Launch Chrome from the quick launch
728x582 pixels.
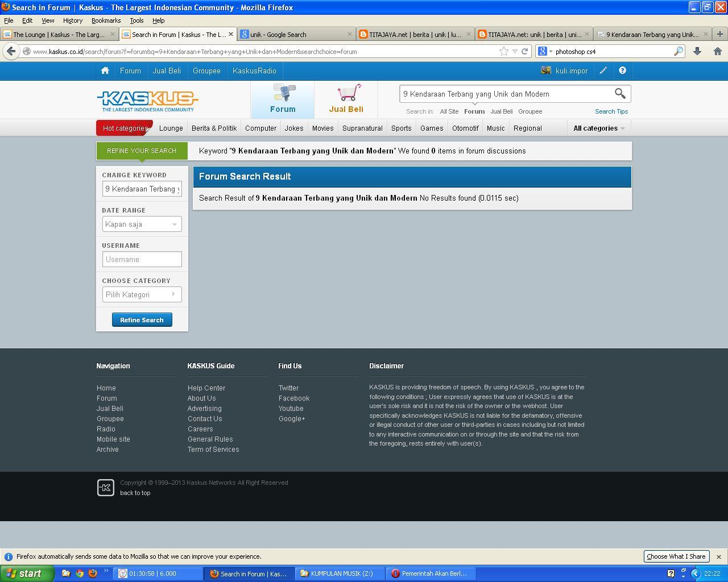(x=80, y=573)
